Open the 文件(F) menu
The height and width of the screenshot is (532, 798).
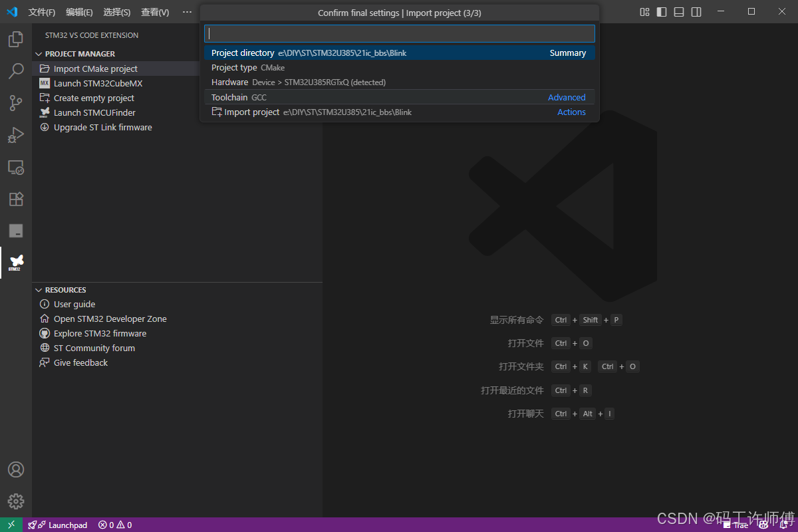pos(42,12)
